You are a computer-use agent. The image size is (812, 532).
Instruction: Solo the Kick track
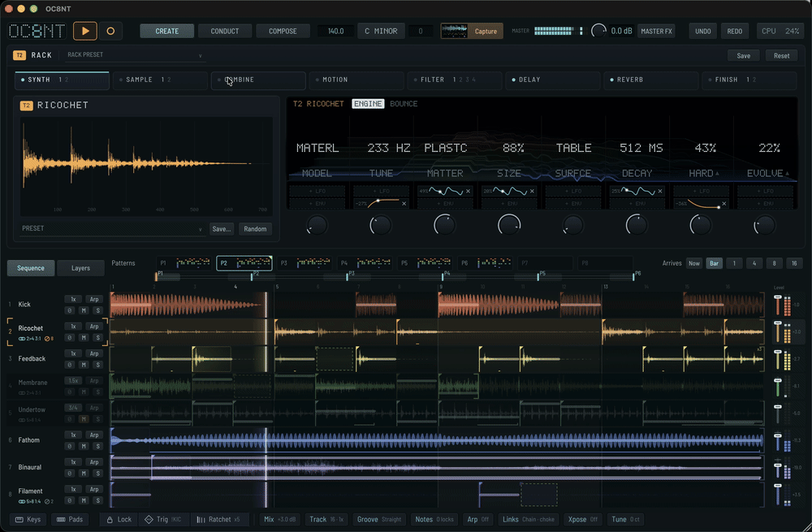click(97, 310)
